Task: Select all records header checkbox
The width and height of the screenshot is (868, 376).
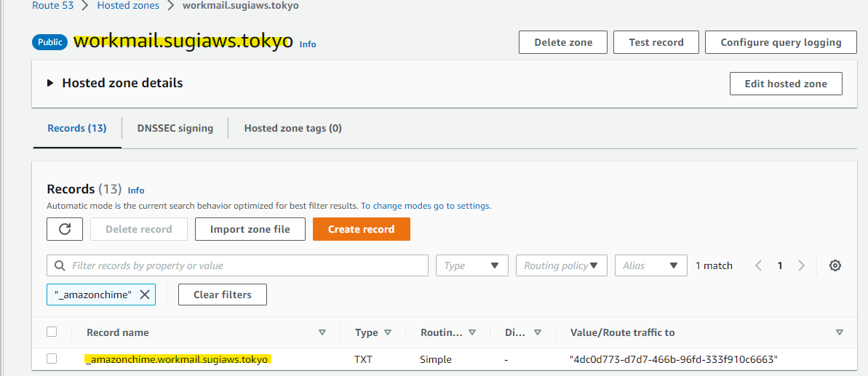Action: click(52, 332)
